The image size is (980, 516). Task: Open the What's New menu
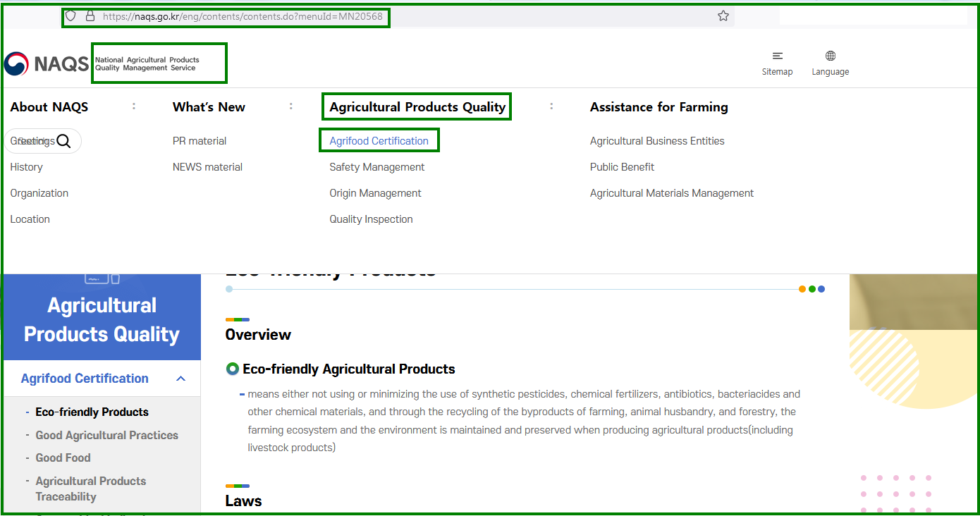(x=209, y=107)
